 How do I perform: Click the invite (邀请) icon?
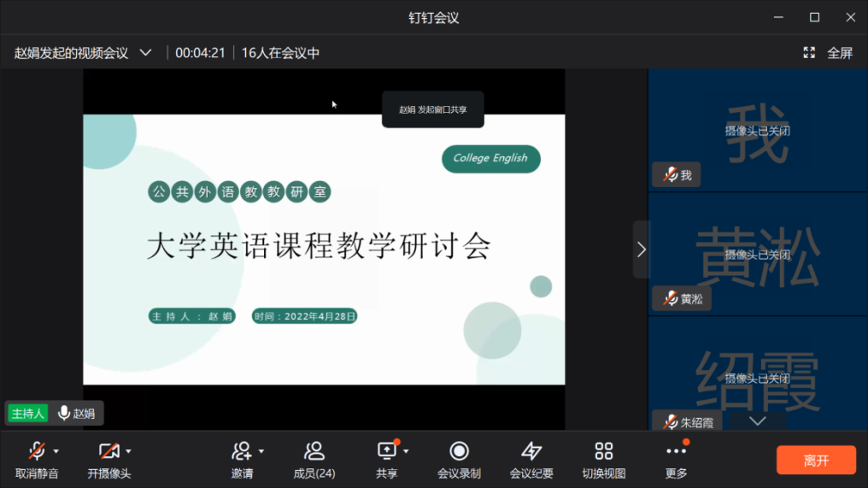point(241,450)
